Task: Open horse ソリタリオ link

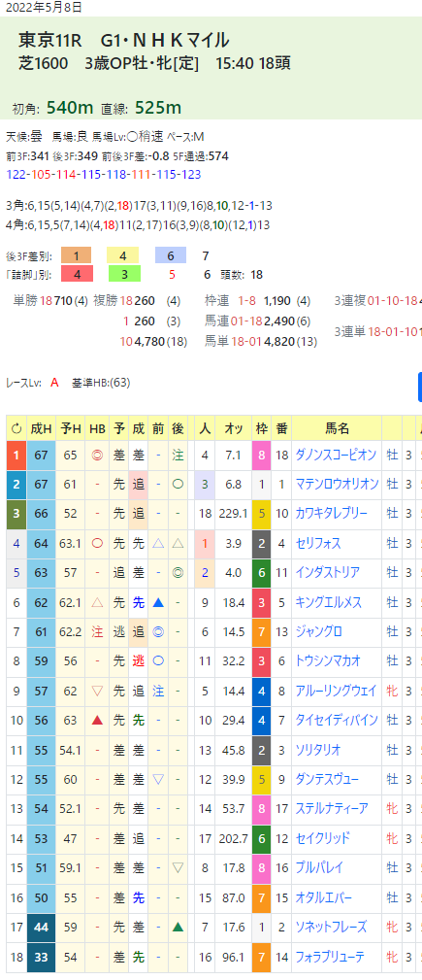Action: click(318, 750)
